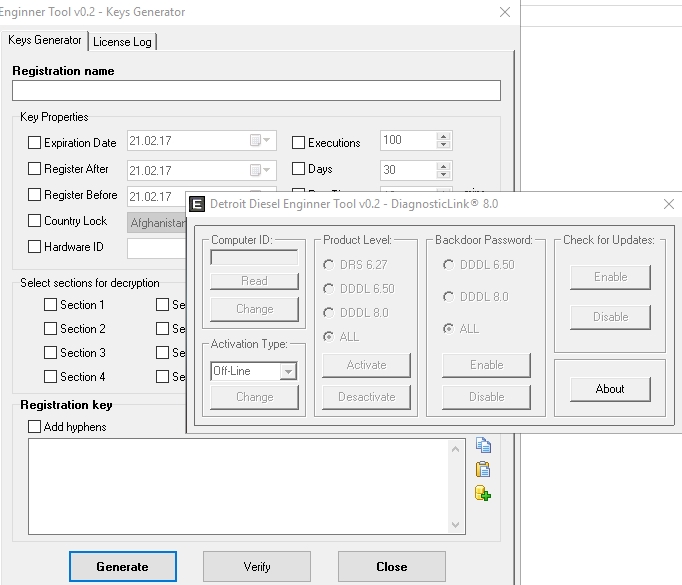Check Section 1 for decryption
The height and width of the screenshot is (585, 682).
tap(50, 304)
